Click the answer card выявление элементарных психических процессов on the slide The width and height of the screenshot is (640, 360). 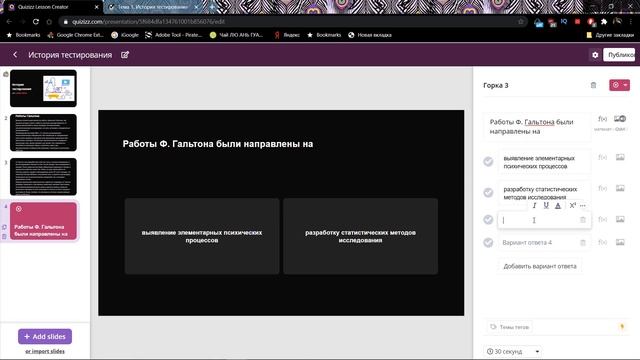202,236
